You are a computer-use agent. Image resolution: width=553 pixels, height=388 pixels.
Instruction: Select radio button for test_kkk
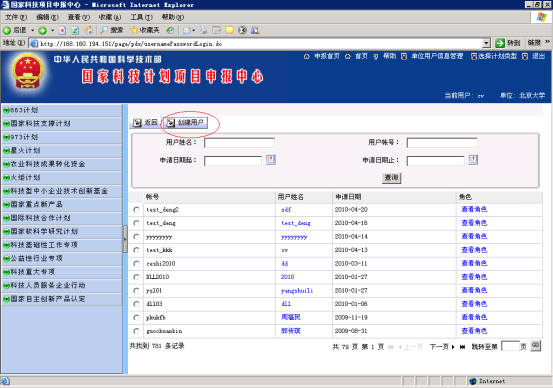click(x=136, y=250)
